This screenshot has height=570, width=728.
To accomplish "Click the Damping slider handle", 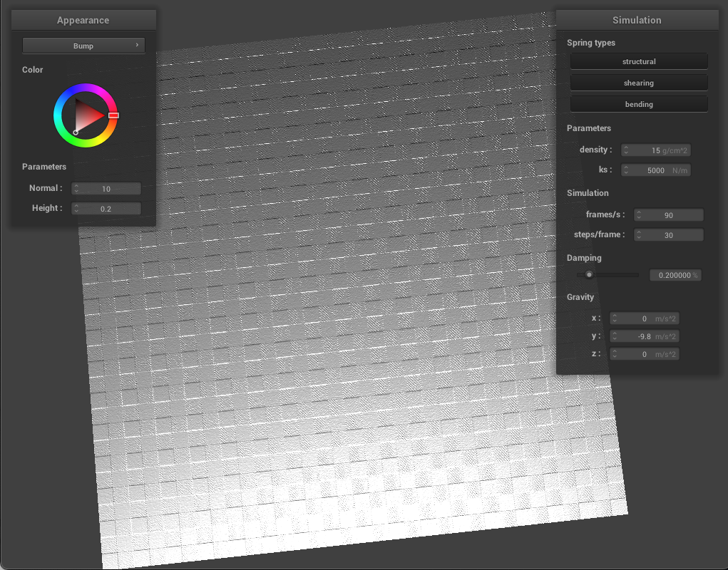I will 589,274.
